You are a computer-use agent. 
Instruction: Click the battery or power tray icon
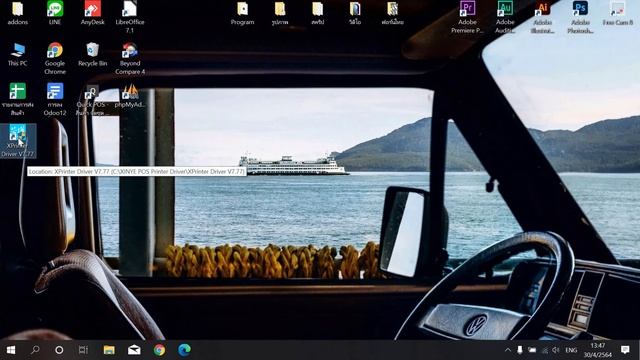pos(532,350)
